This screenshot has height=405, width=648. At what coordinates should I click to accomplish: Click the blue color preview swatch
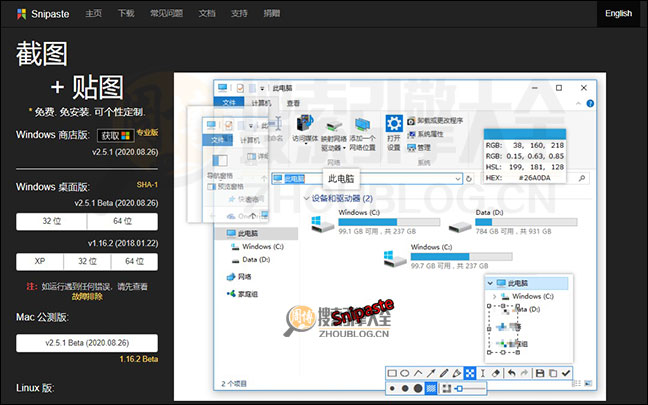(x=525, y=134)
